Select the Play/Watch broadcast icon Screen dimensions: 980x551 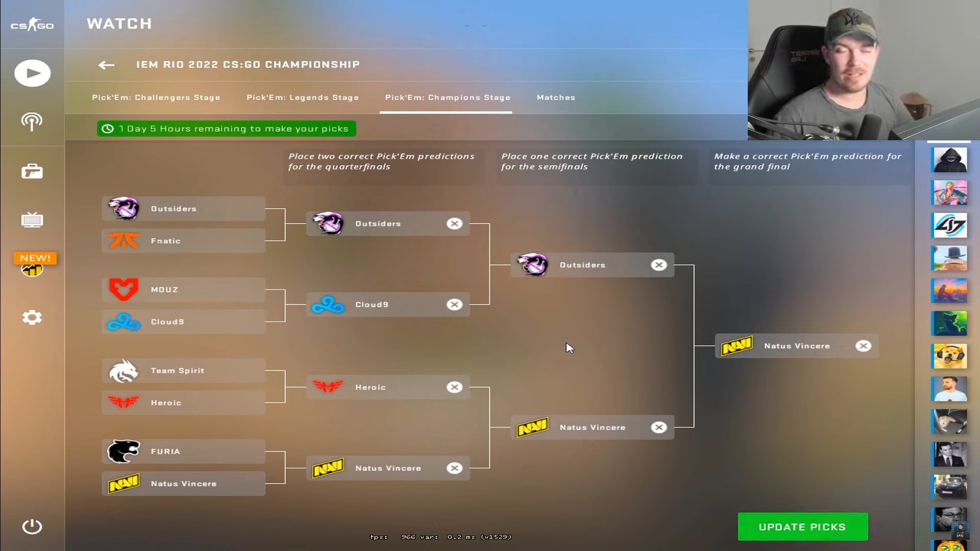[x=32, y=72]
